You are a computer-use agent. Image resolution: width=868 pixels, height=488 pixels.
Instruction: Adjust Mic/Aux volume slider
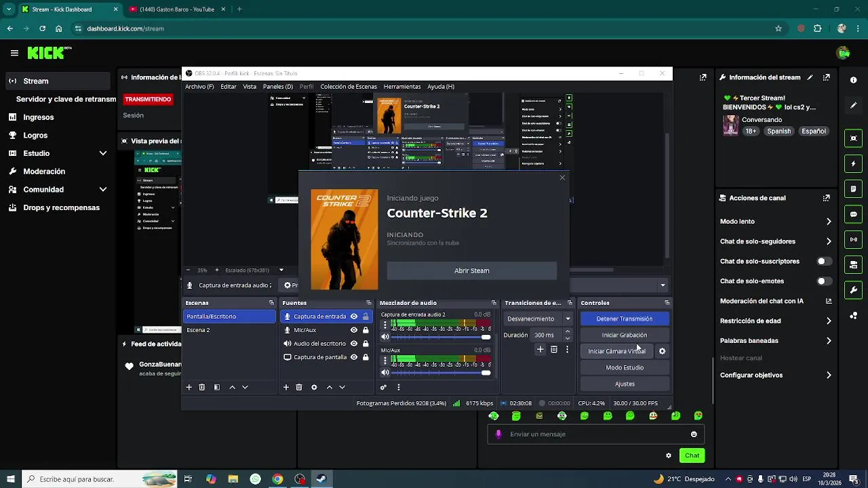441,372
